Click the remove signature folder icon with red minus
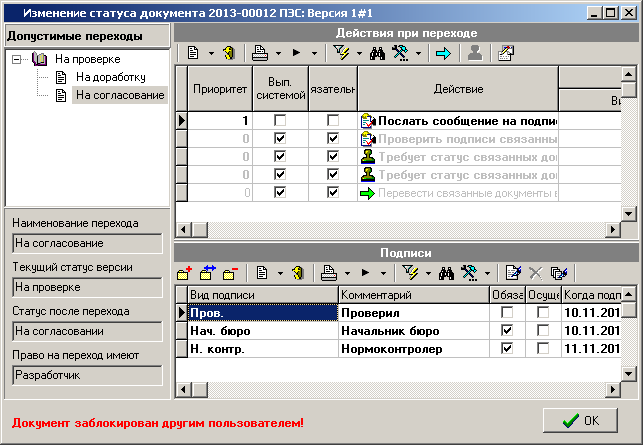 [x=231, y=272]
